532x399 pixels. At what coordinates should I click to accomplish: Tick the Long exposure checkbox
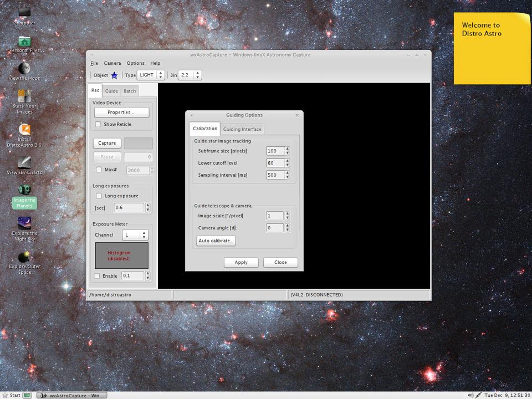pyautogui.click(x=99, y=196)
